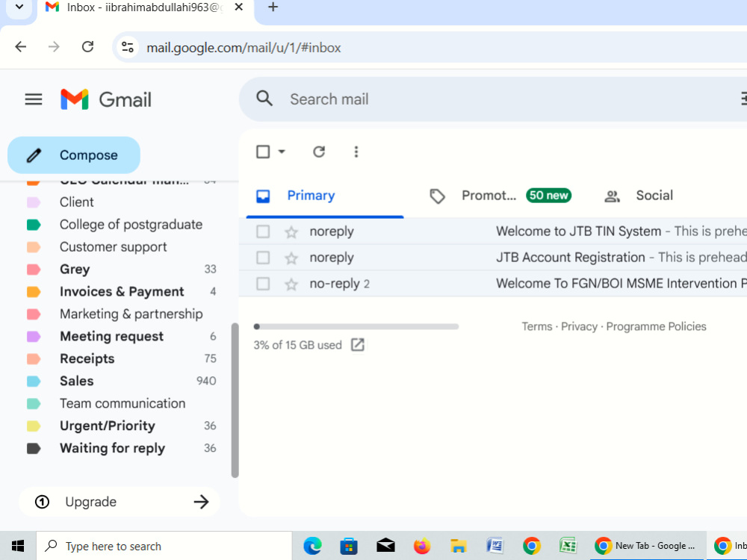
Task: View site information icon in address bar
Action: click(x=128, y=47)
